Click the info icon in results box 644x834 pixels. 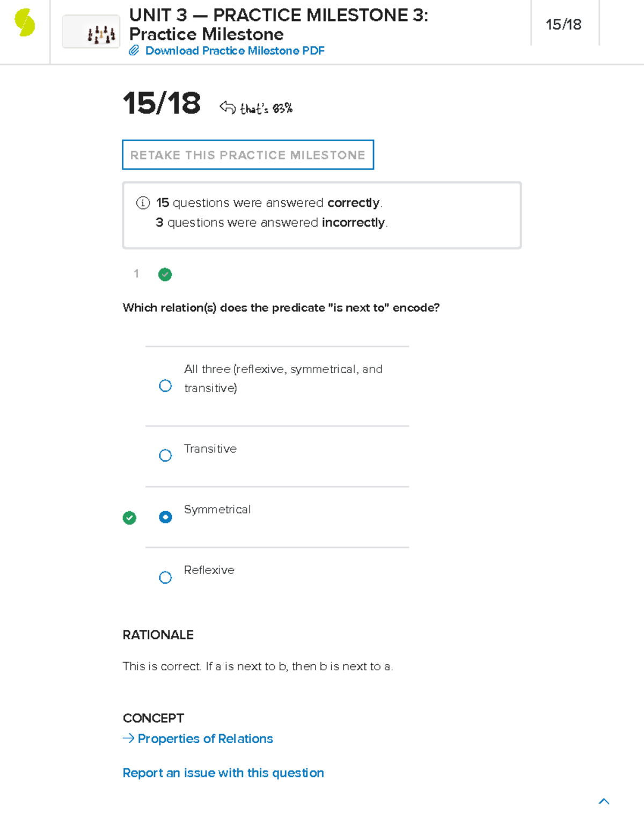point(143,203)
